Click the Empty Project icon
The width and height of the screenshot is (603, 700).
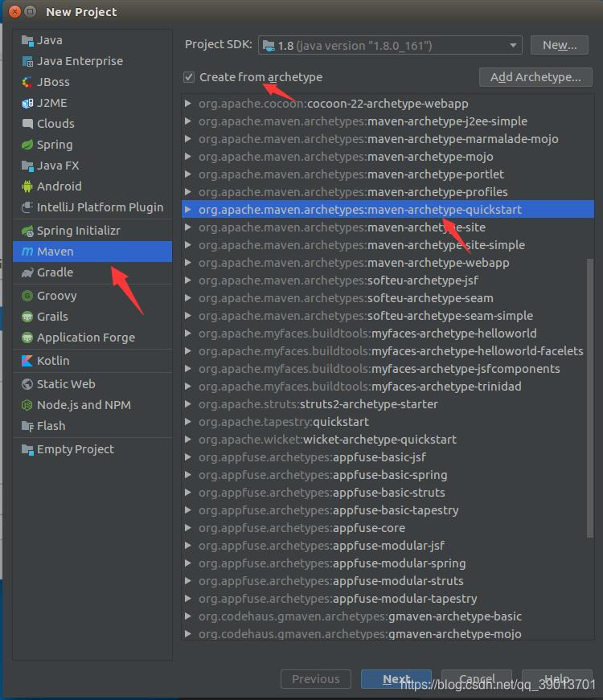pos(27,449)
